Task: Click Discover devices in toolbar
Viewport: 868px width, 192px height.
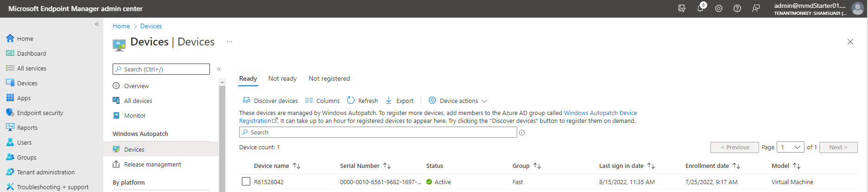Action: click(270, 101)
